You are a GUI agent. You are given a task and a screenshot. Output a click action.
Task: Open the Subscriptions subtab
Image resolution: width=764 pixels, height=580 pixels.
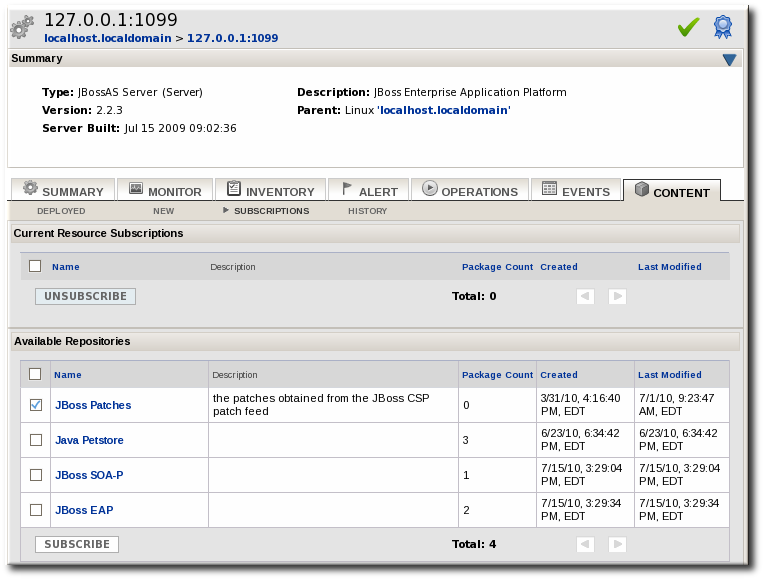(271, 211)
